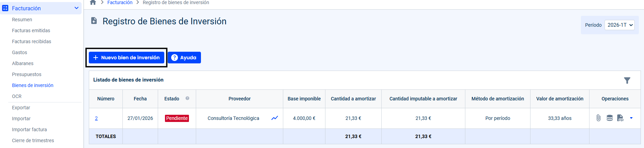
Task: Click the Facturación calculator icon in the sidebar
Action: [x=5, y=8]
